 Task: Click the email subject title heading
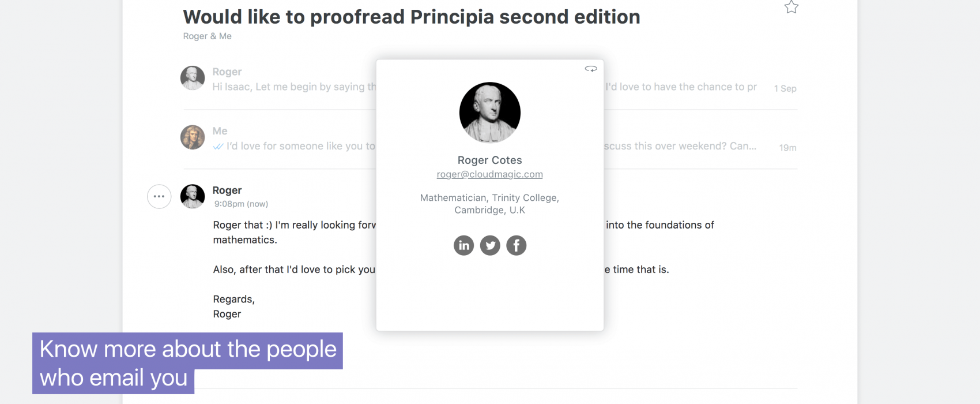click(x=412, y=17)
